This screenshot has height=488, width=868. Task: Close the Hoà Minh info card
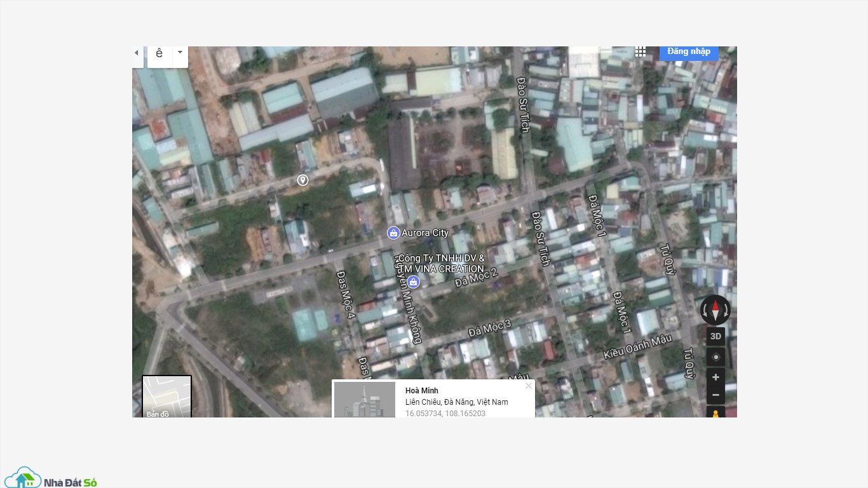click(x=528, y=386)
